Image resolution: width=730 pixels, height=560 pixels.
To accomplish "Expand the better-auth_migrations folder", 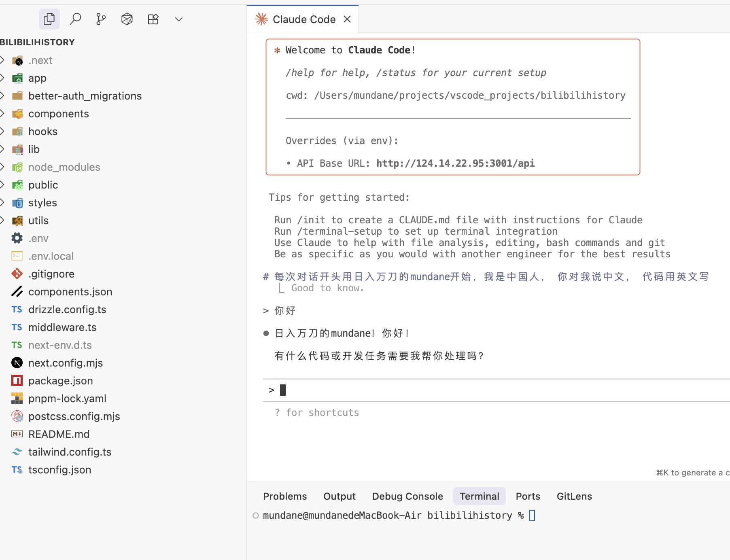I will click(x=2, y=96).
